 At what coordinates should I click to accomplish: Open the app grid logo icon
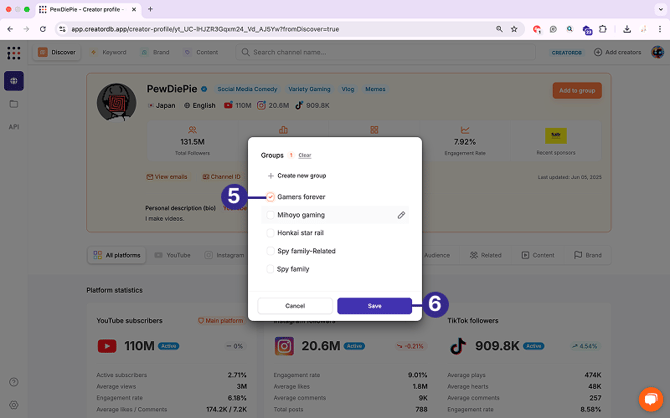[x=14, y=53]
